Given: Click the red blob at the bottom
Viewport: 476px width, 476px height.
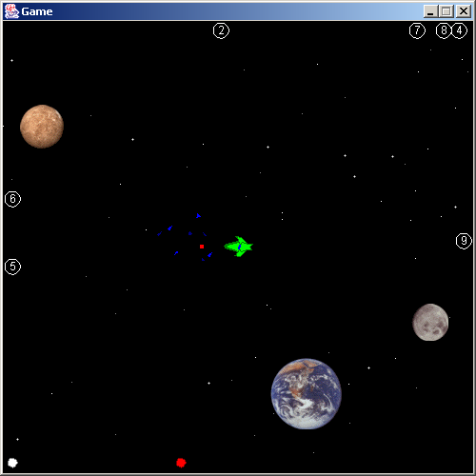Looking at the screenshot, I should coord(181,463).
